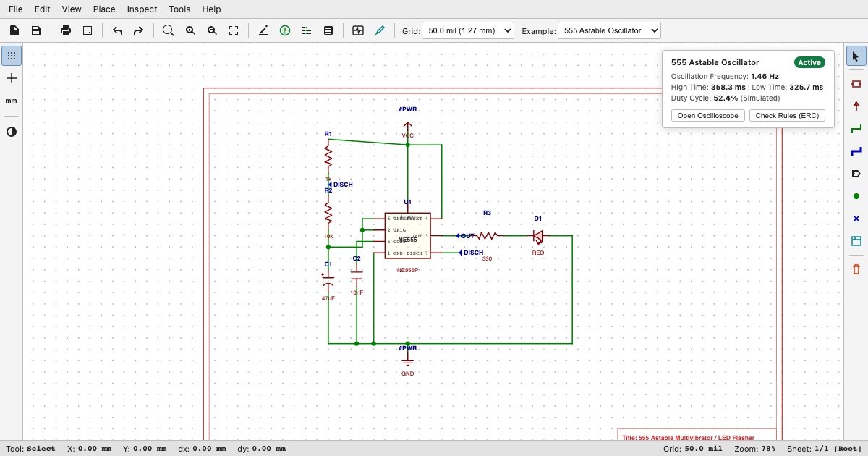This screenshot has height=456, width=868.
Task: Toggle the full crosshair cursor
Action: point(12,78)
